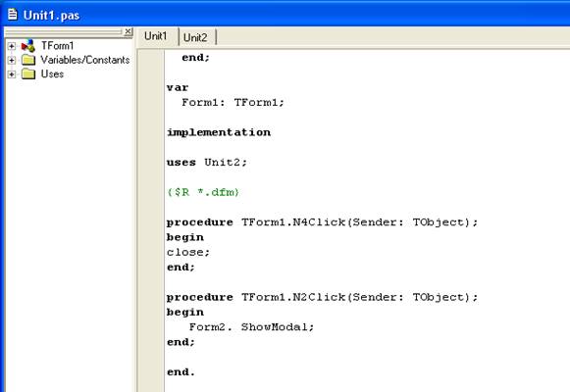Place cursor on the 'close;' code line
The image size is (570, 392).
tap(188, 252)
